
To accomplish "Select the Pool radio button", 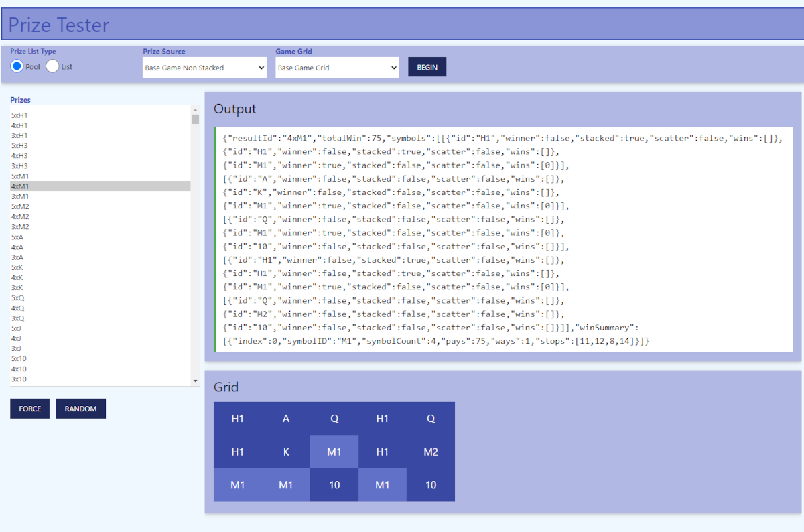I will point(17,66).
